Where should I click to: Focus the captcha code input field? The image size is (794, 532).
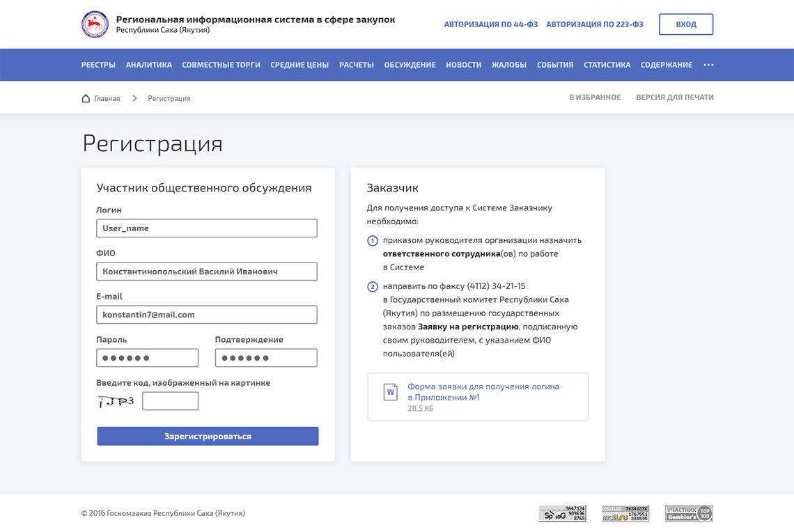(x=170, y=401)
